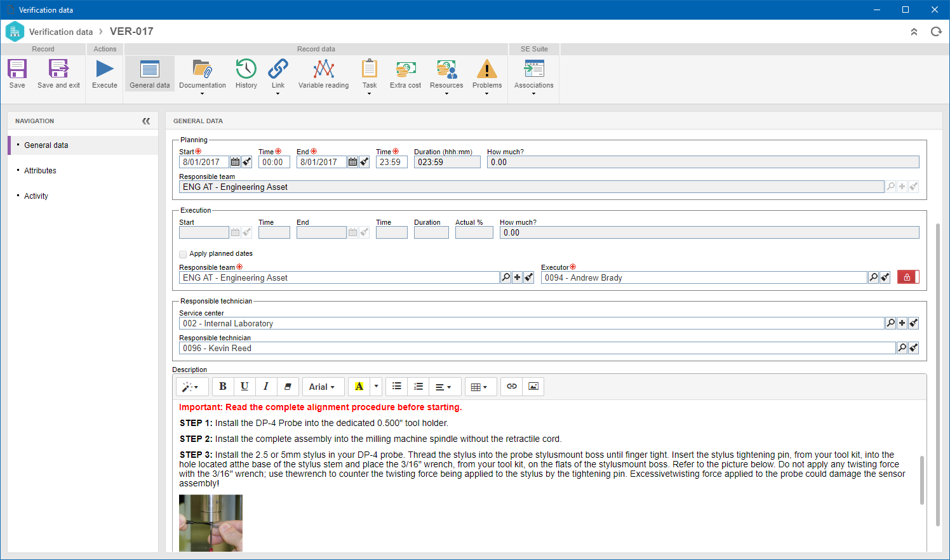Toggle the Apply planned dates checkbox
950x560 pixels.
point(183,254)
